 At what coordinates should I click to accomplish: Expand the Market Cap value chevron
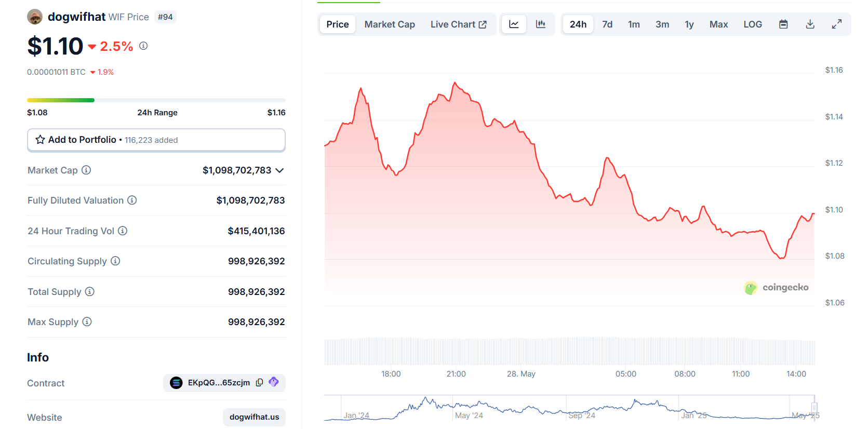[279, 170]
